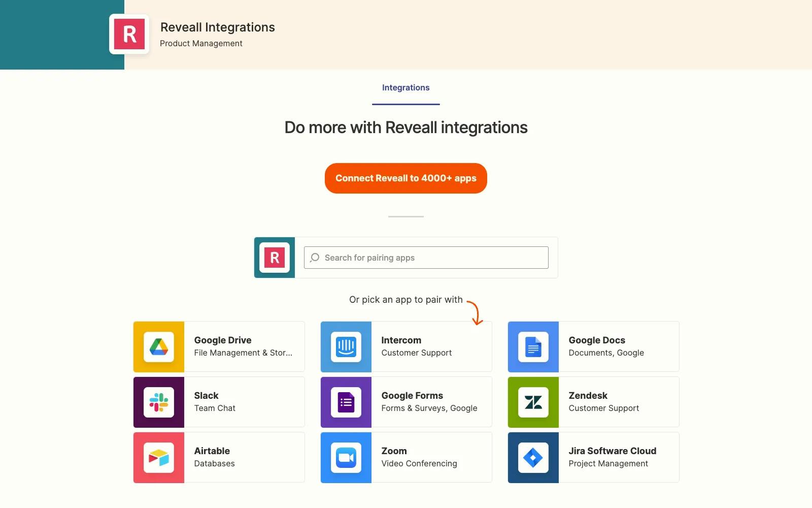The width and height of the screenshot is (812, 508).
Task: Click Project Management text under Jira
Action: coord(608,464)
